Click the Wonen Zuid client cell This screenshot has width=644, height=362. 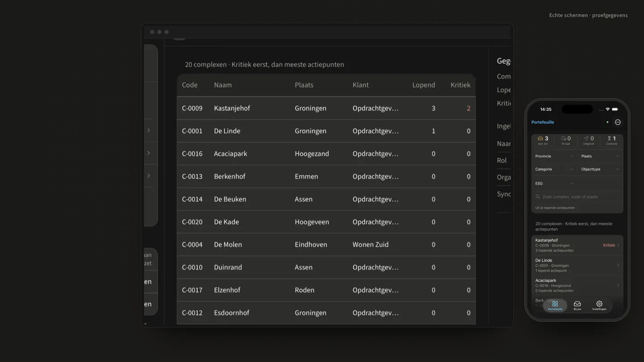[370, 244]
